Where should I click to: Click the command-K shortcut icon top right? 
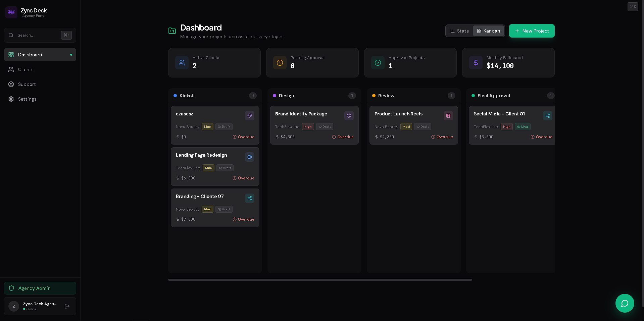click(x=633, y=7)
